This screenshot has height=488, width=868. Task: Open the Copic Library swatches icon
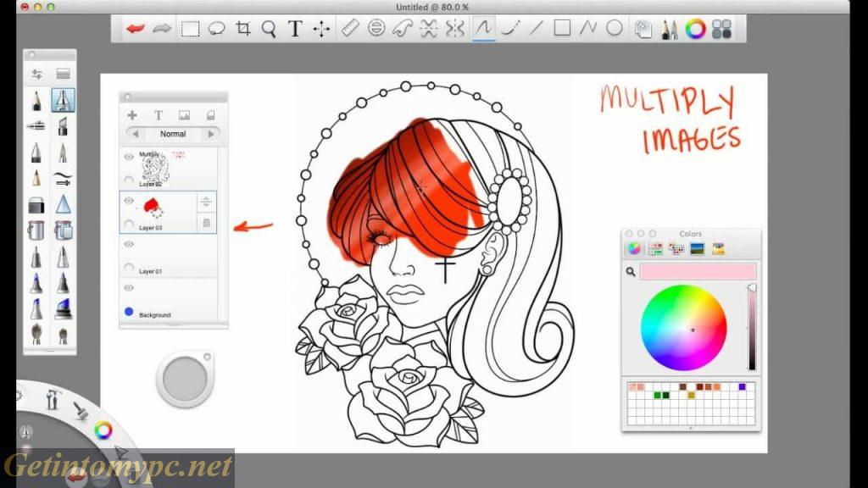pos(722,29)
